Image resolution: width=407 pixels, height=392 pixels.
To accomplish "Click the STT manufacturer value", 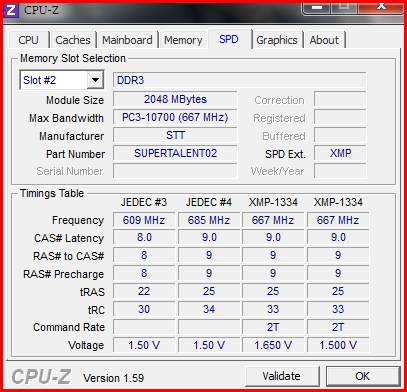I will coord(175,135).
